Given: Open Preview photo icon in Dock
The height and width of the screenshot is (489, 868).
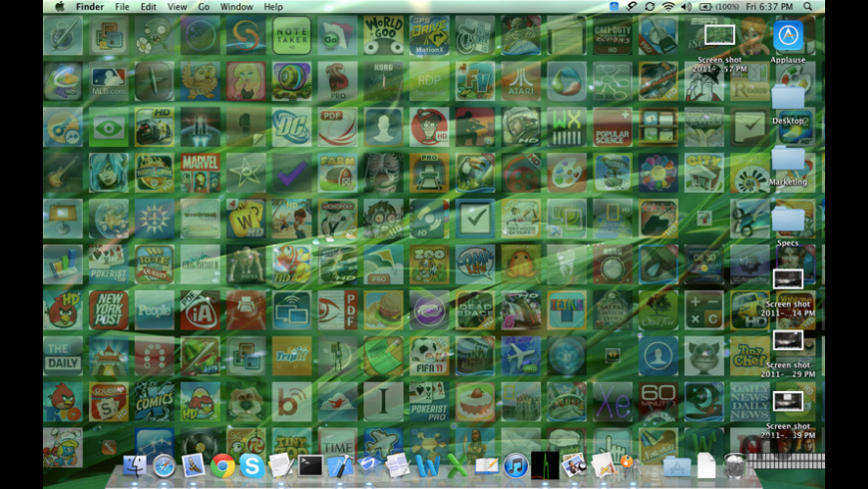Looking at the screenshot, I should pos(574,466).
